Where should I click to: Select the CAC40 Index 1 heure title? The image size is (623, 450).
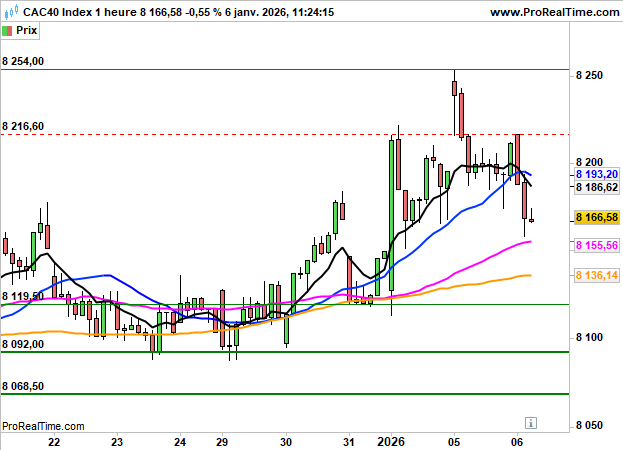tap(80, 12)
